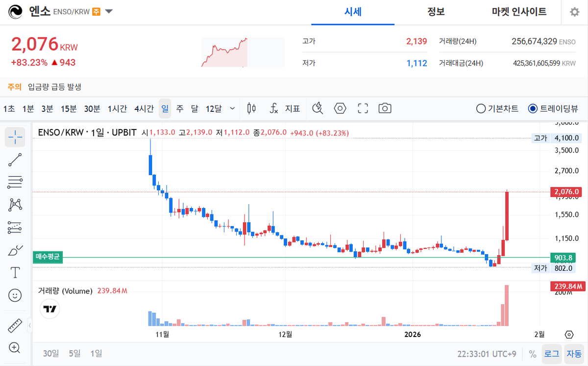Collapse the drawing toolbar side arrow
The height and width of the screenshot is (366, 588).
(x=30, y=325)
